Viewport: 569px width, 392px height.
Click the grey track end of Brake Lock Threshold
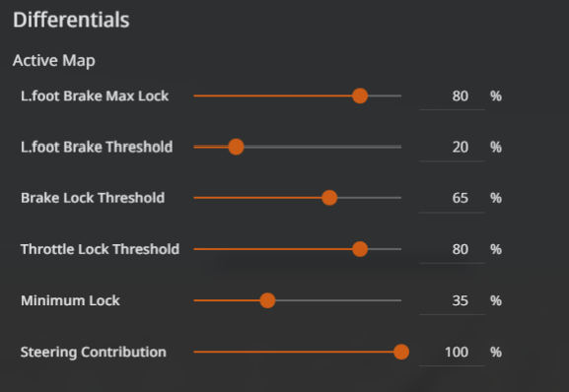(x=369, y=198)
